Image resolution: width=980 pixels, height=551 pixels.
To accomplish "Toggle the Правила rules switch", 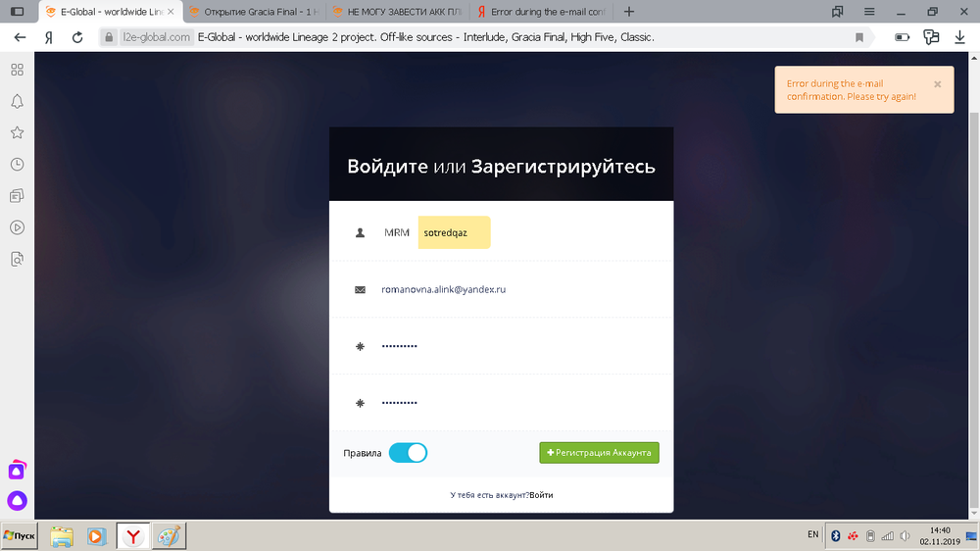I will click(x=408, y=453).
